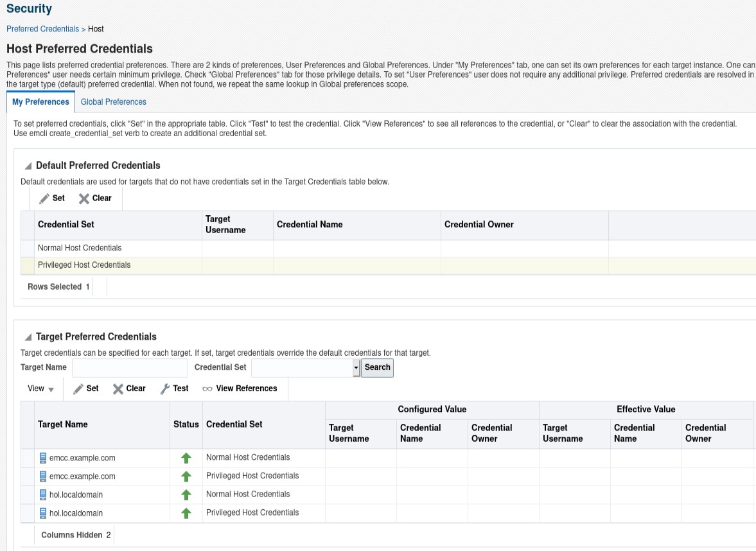The image size is (756, 551).
Task: Click the Clear icon in Target Preferred Credentials toolbar
Action: coord(119,389)
